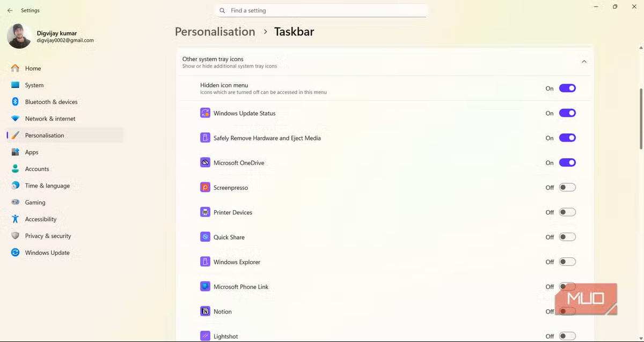Click the Privacy shield icon

[15, 236]
